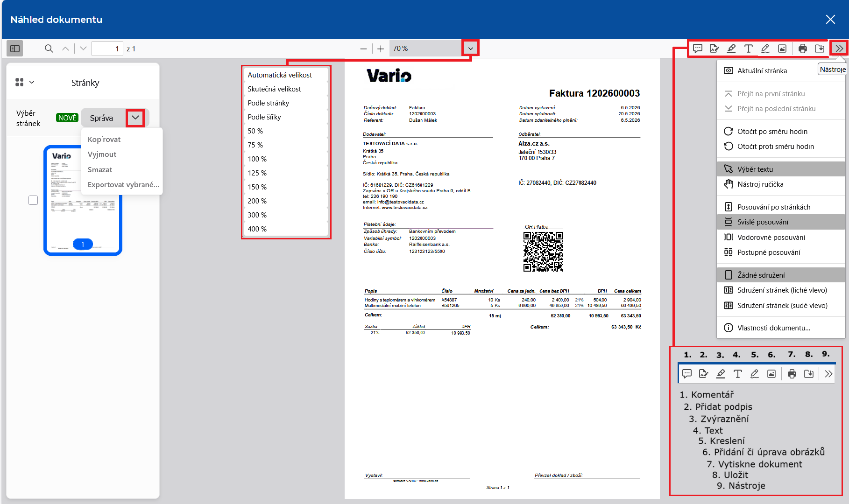
Task: Open the Stránky view switcher chevron
Action: [x=32, y=83]
